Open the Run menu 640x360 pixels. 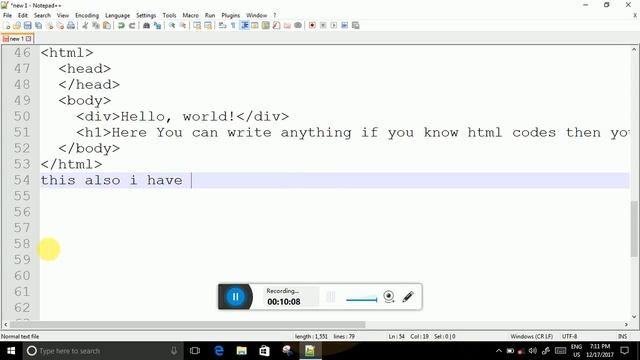[210, 15]
